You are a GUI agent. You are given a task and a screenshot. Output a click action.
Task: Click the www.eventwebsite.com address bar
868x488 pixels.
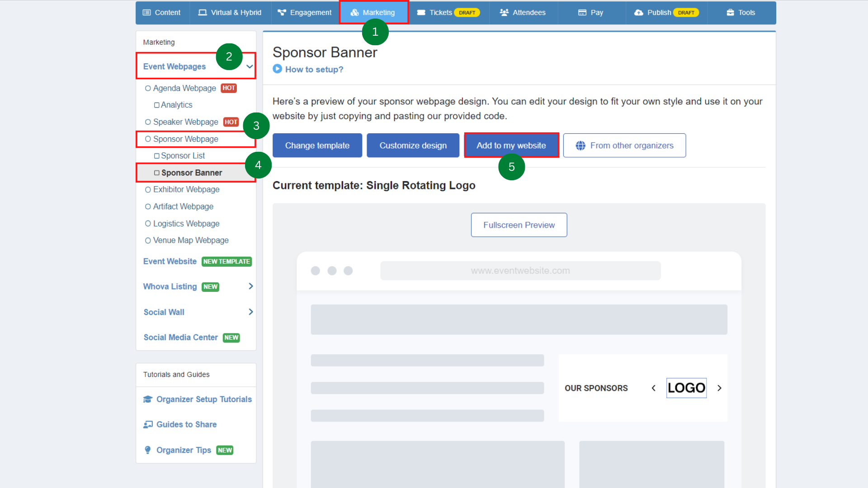pyautogui.click(x=520, y=271)
